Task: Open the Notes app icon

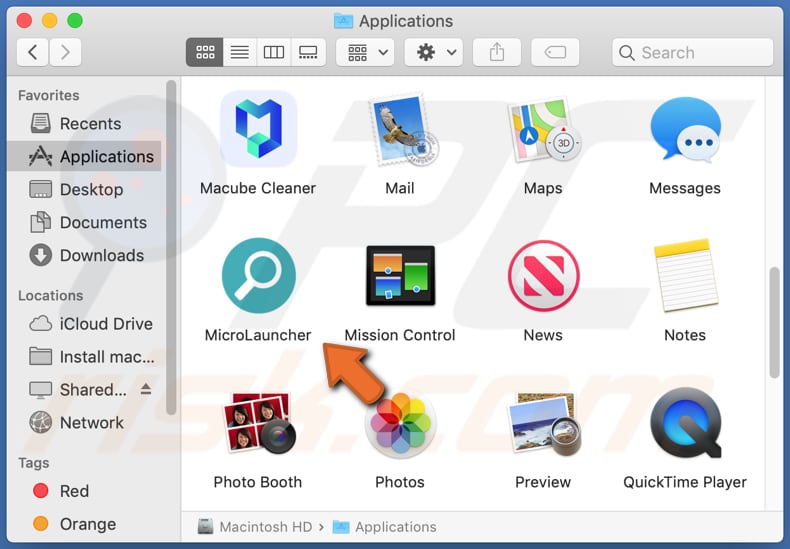Action: pyautogui.click(x=686, y=276)
